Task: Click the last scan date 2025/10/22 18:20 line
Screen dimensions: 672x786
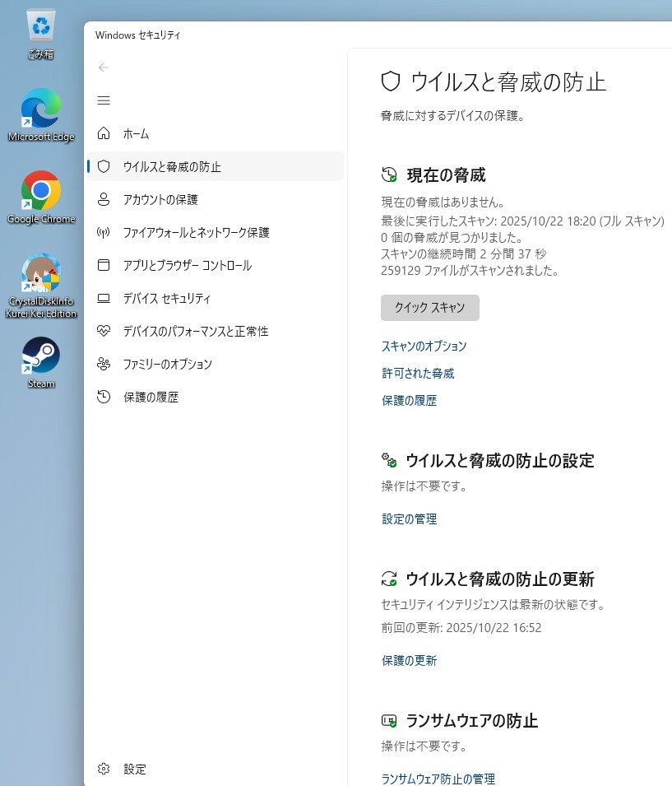Action: [x=522, y=221]
